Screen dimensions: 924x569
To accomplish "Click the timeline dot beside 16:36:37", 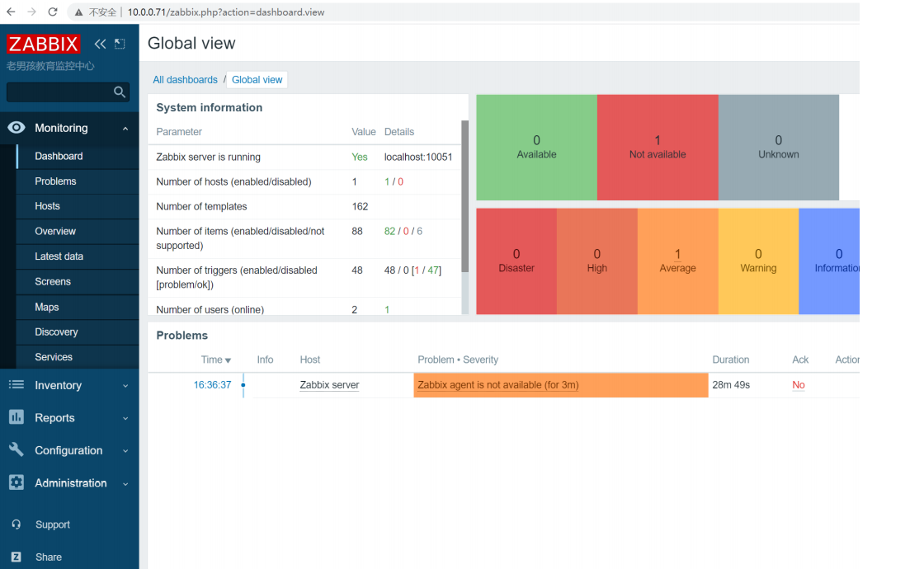I will (x=243, y=385).
